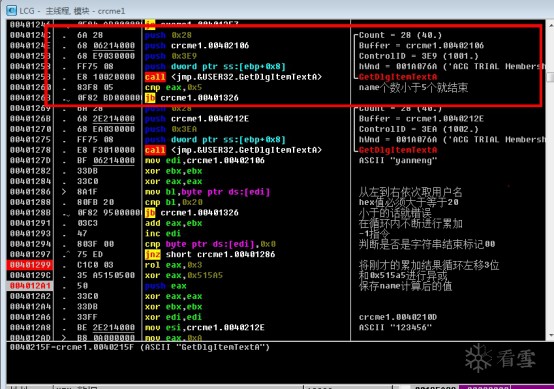This screenshot has height=389, width=554.
Task: Click the disassembly scrollbar down arrow
Action: [550, 335]
